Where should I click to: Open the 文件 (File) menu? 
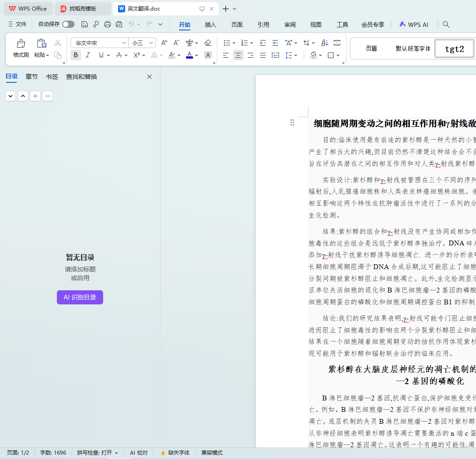tap(17, 24)
